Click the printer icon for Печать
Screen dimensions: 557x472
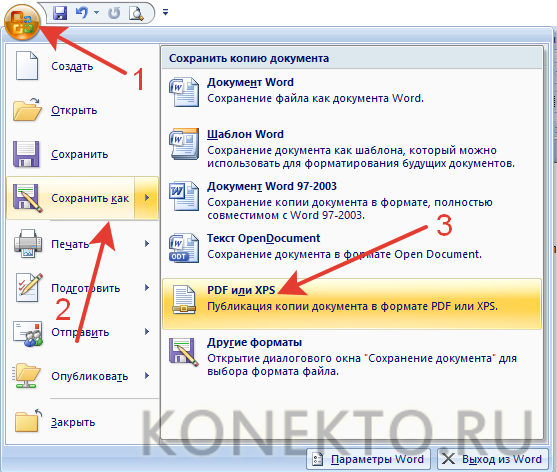pos(28,243)
